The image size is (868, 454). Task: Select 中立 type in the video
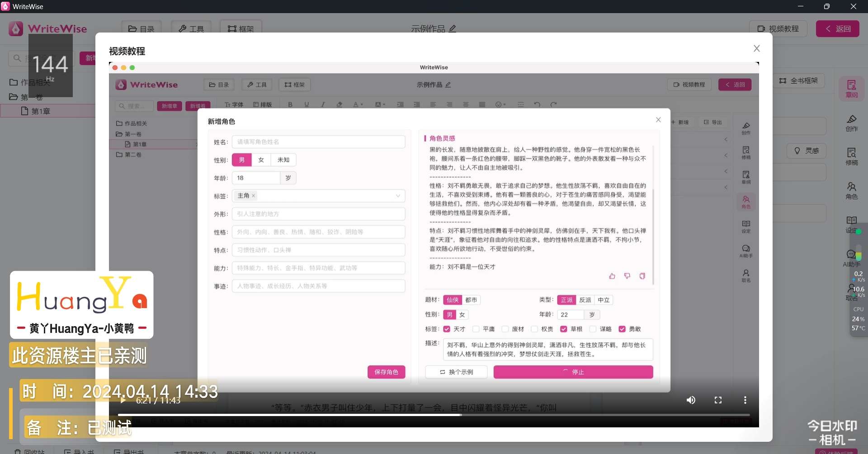click(604, 300)
